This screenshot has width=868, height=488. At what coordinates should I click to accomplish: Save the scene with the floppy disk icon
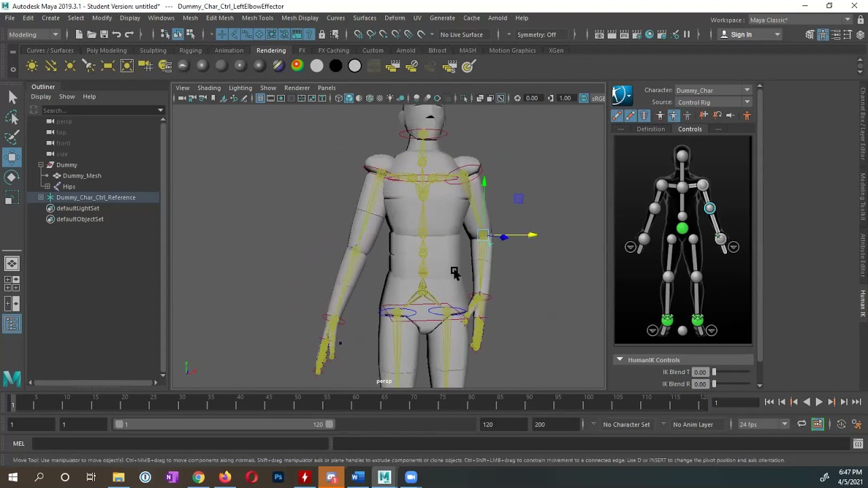pyautogui.click(x=104, y=35)
